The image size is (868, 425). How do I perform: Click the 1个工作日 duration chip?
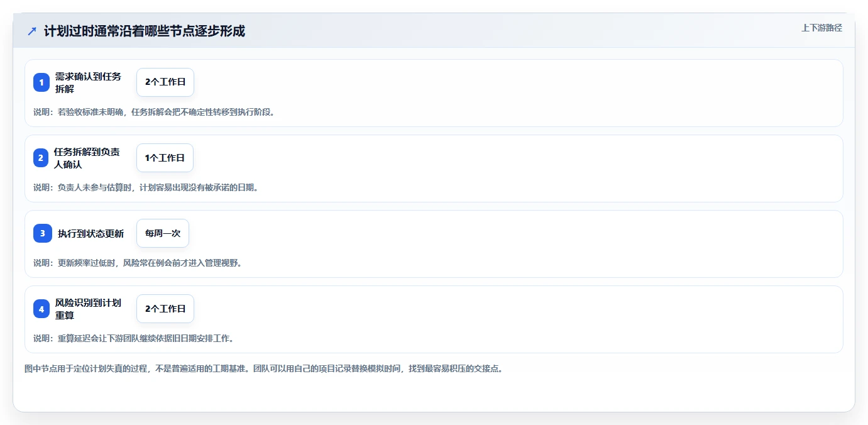click(x=165, y=158)
